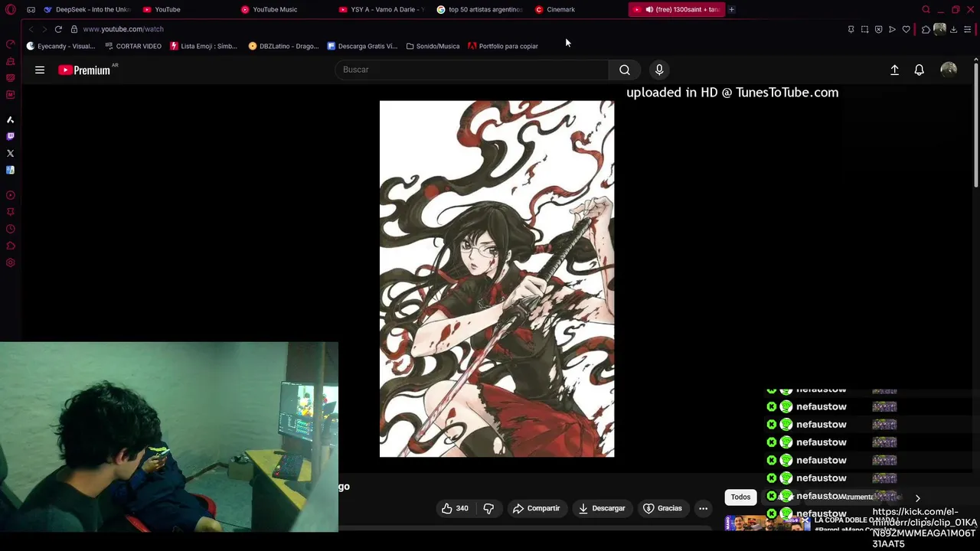Click the page vertical scrollbar
The image size is (980, 551).
pyautogui.click(x=975, y=126)
